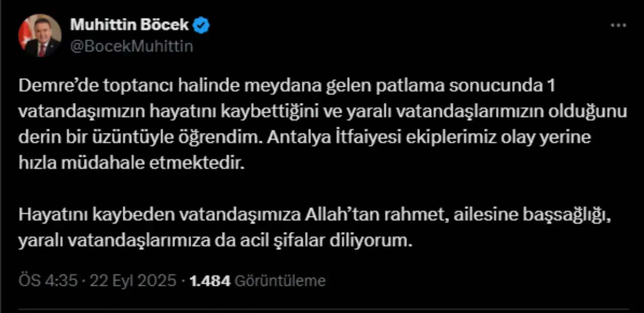
Task: Click the 22 Eyl 2025 date
Action: point(133,280)
